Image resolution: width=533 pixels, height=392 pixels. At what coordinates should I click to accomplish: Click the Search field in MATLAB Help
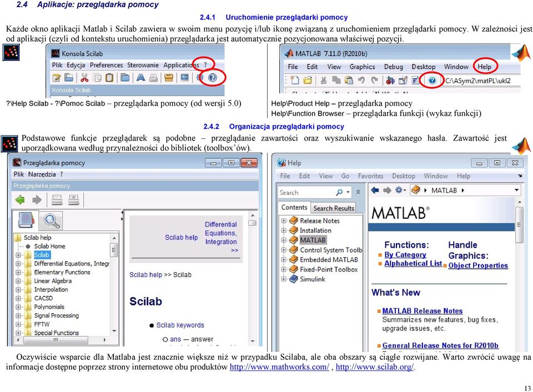306,193
